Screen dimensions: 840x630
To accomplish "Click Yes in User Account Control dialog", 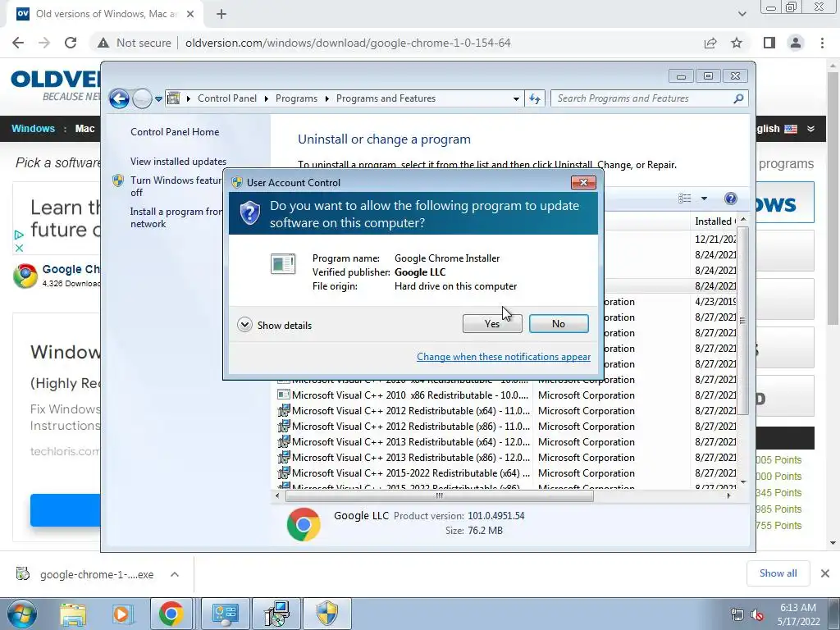I will coord(492,323).
